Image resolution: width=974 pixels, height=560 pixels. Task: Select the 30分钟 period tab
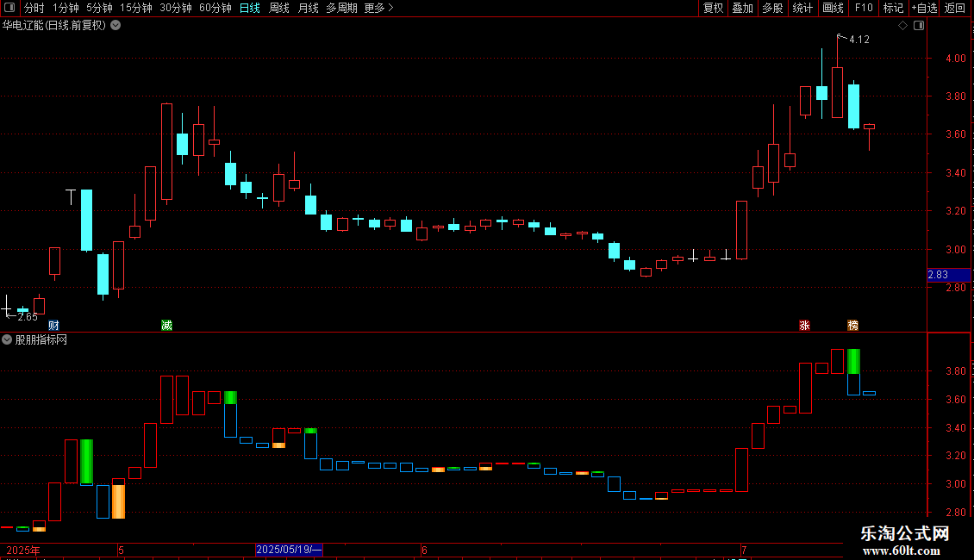click(x=175, y=8)
